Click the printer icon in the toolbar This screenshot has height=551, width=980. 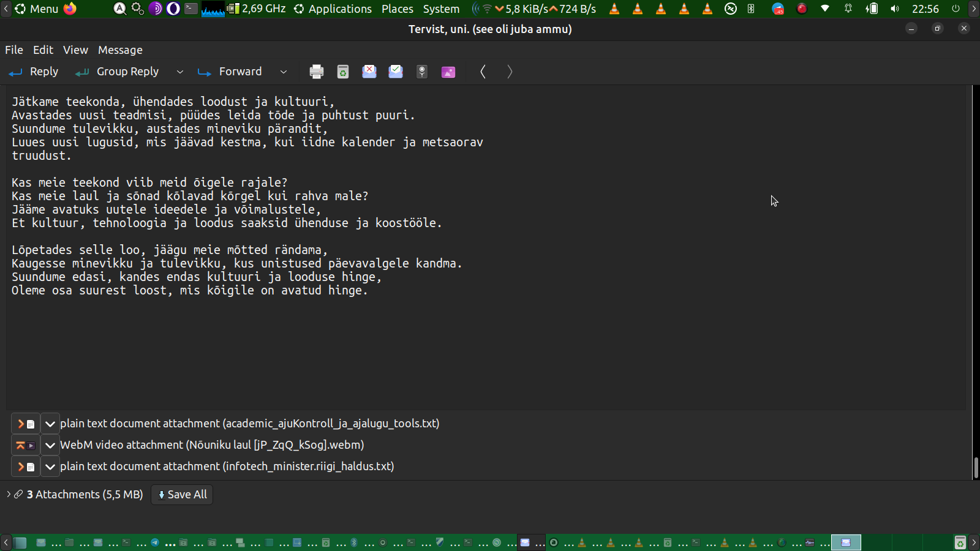[x=316, y=72]
